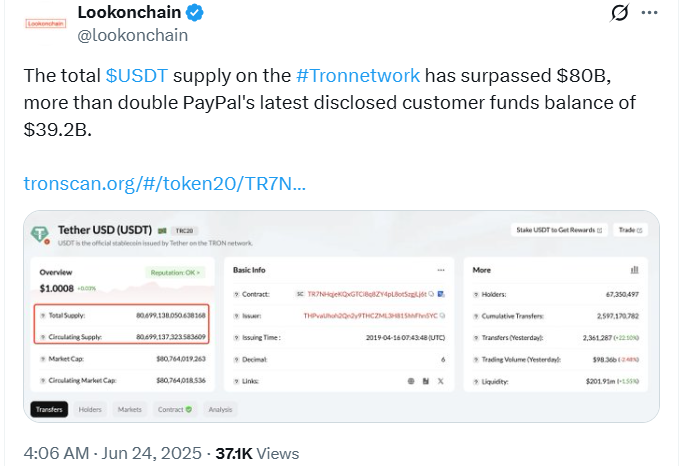Switch to the Holders tab

pos(90,409)
